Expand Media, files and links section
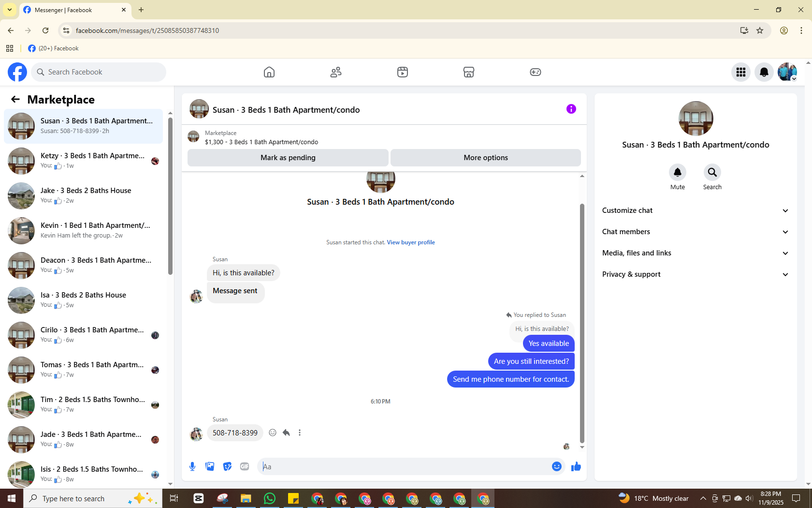Image resolution: width=812 pixels, height=508 pixels. tap(696, 253)
